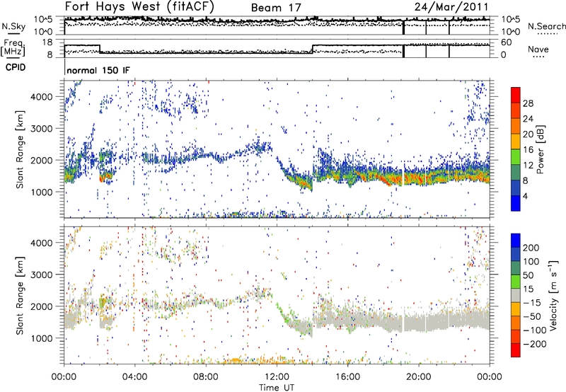Click the power colorbar value 4
The image size is (566, 392).
pyautogui.click(x=525, y=196)
